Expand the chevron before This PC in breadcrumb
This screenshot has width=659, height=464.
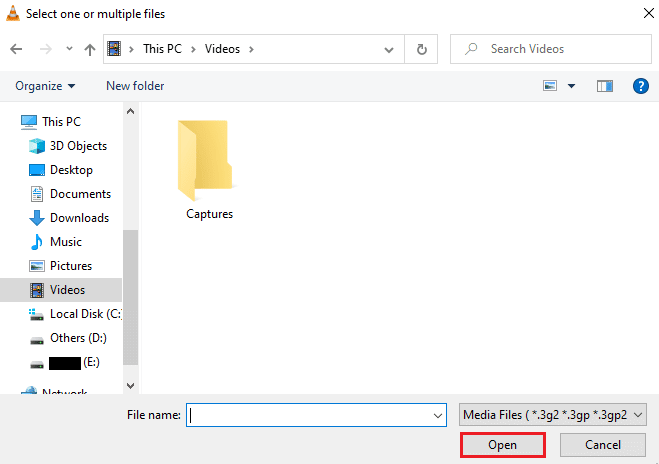(132, 49)
